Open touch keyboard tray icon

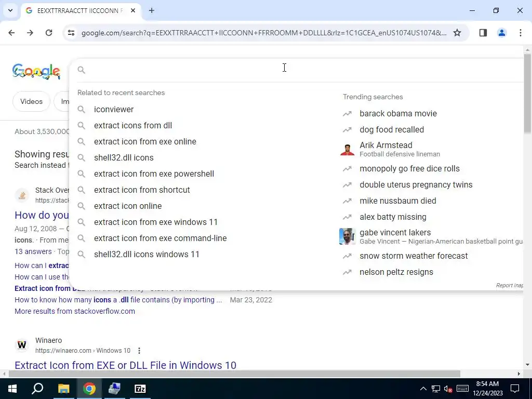click(462, 389)
